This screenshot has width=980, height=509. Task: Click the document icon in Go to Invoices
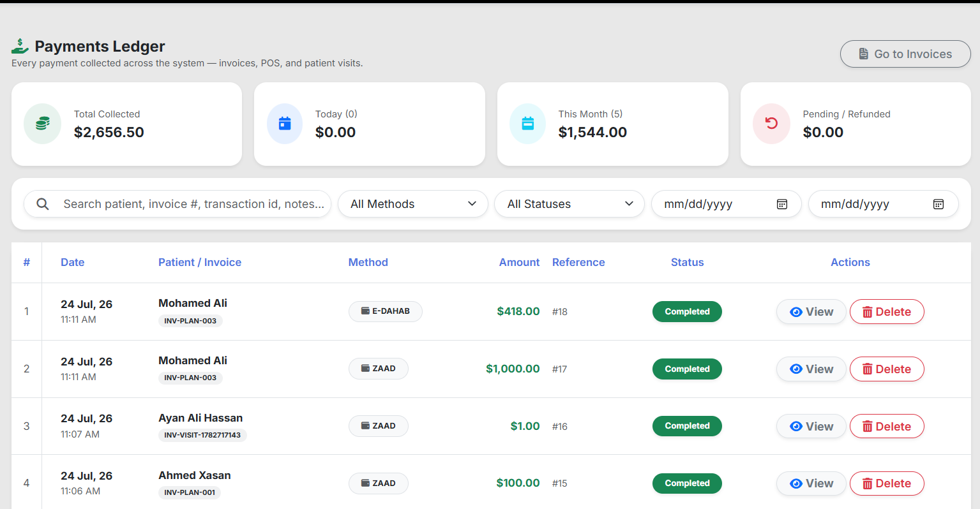tap(863, 54)
